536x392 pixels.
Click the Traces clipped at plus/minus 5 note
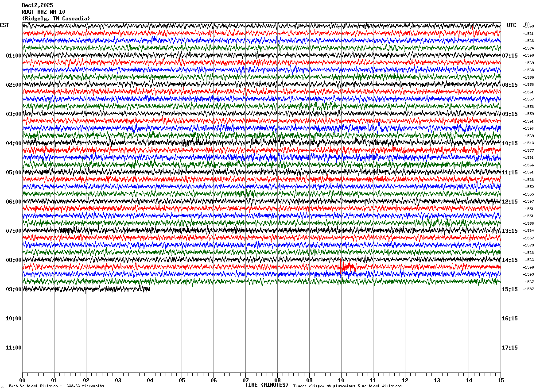(347, 386)
